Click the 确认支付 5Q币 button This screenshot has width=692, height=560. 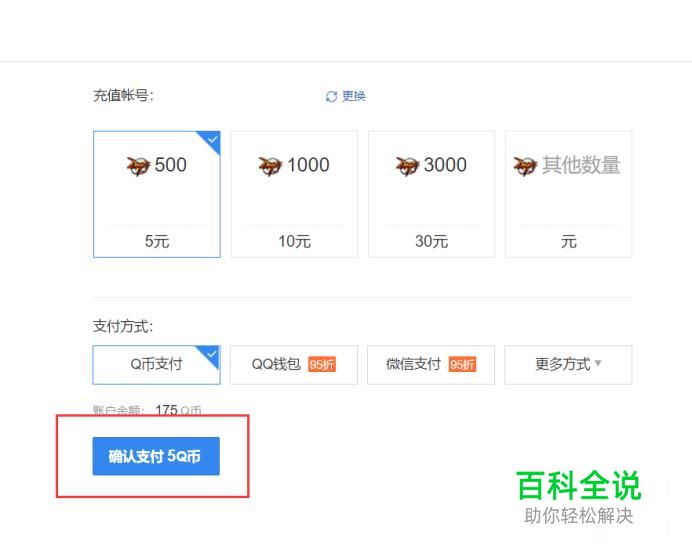(x=156, y=456)
